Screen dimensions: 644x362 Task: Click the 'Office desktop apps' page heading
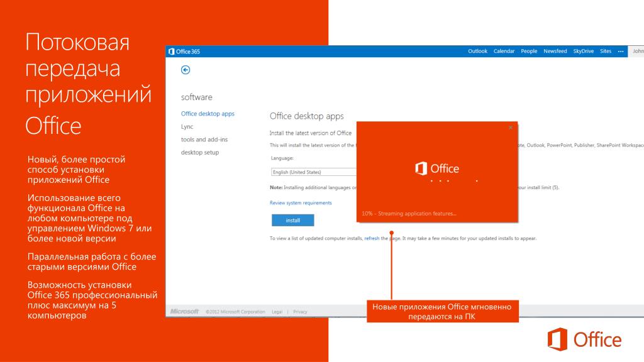307,116
